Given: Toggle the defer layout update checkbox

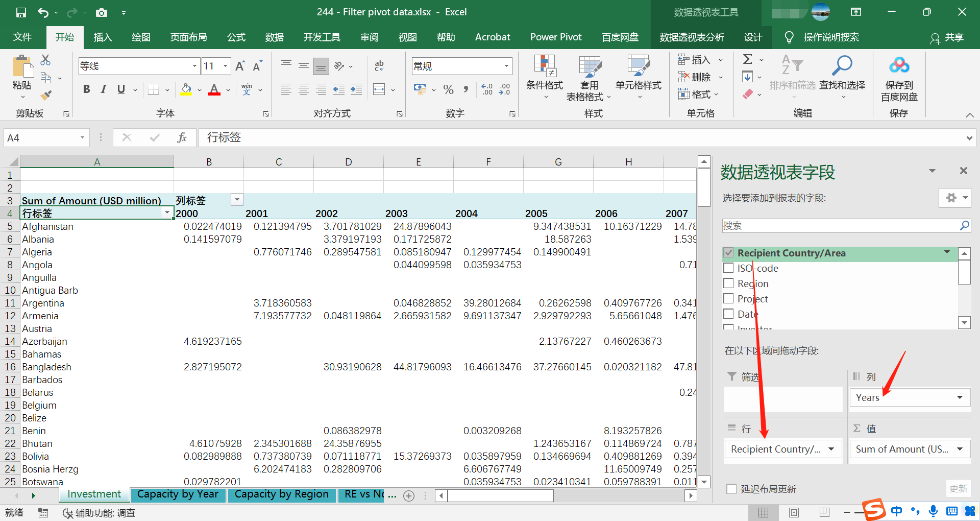Looking at the screenshot, I should 731,489.
